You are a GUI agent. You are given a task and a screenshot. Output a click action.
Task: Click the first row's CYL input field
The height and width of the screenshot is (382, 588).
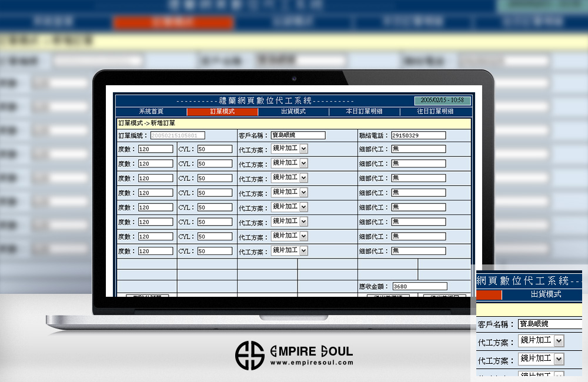click(215, 149)
